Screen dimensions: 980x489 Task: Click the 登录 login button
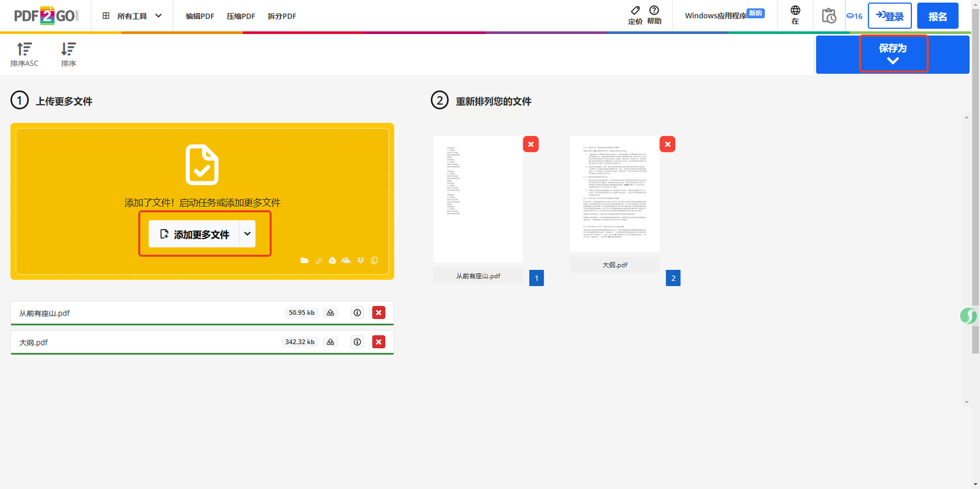889,16
